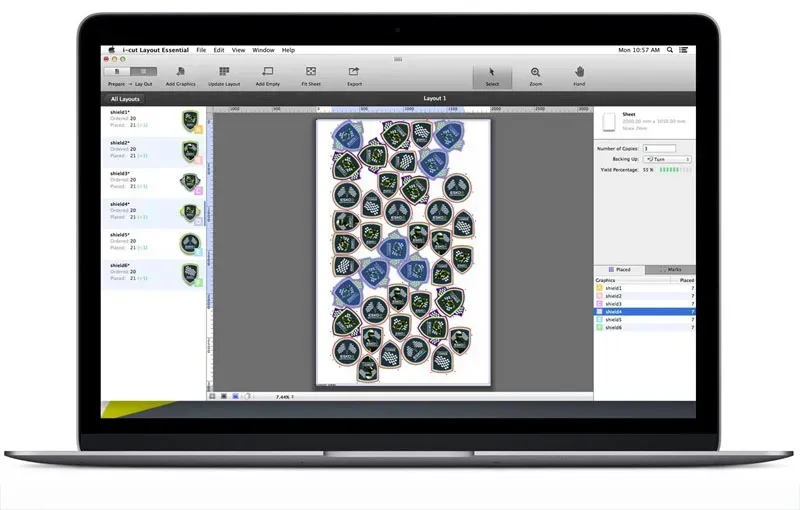Screen dimensions: 800x510
Task: Open the File menu
Action: pos(201,49)
